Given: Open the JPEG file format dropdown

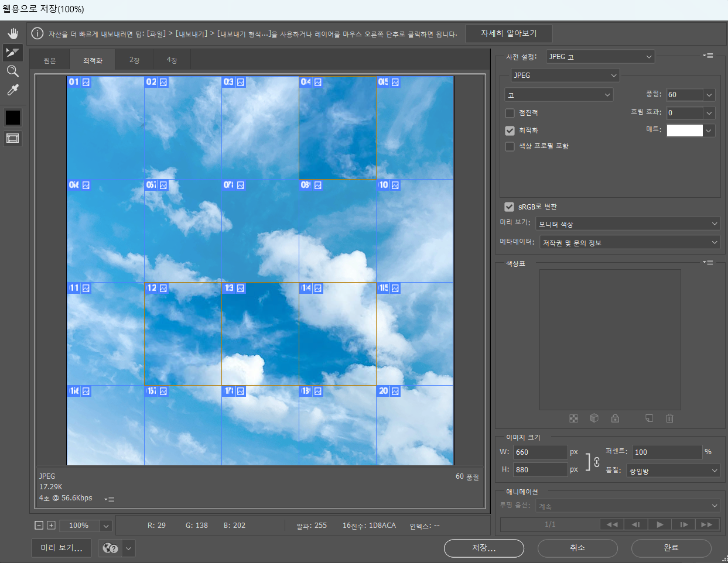Looking at the screenshot, I should (x=565, y=75).
